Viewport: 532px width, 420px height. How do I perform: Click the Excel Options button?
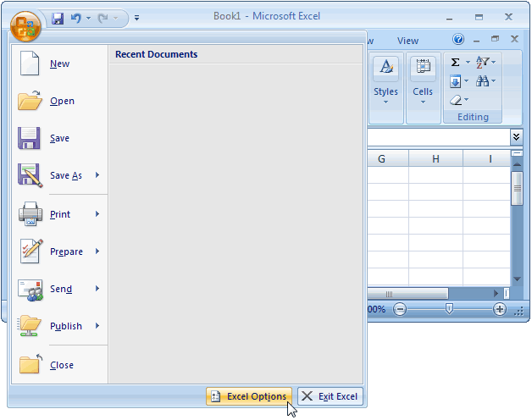point(249,396)
